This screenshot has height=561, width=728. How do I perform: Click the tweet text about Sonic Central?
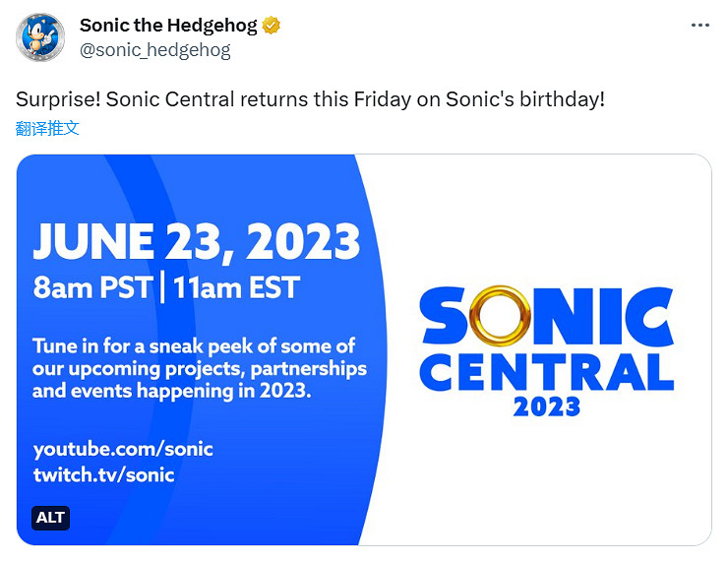(x=310, y=100)
